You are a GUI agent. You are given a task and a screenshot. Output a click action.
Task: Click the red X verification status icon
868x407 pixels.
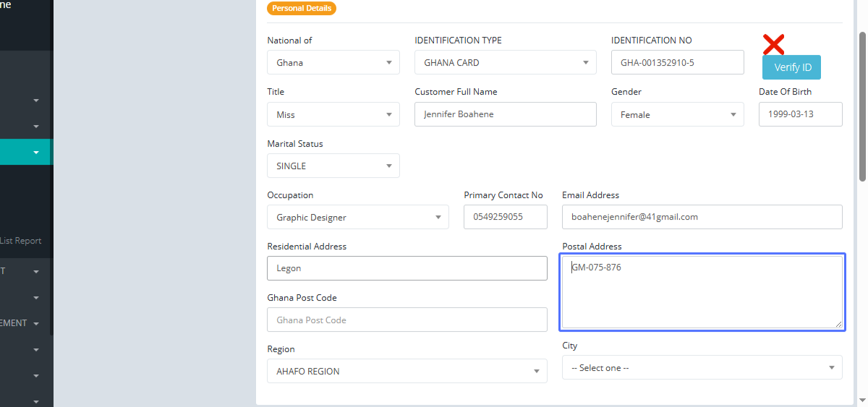point(773,45)
